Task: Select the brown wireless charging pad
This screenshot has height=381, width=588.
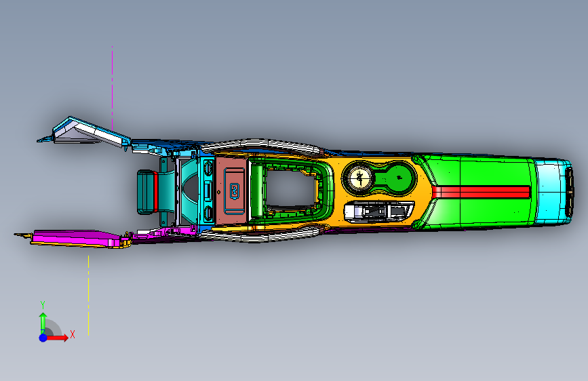Action: [231, 191]
